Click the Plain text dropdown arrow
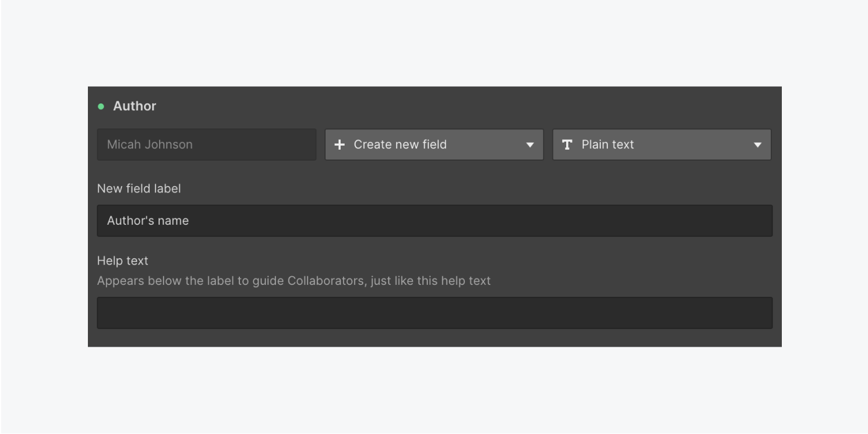The image size is (868, 434). pyautogui.click(x=758, y=145)
